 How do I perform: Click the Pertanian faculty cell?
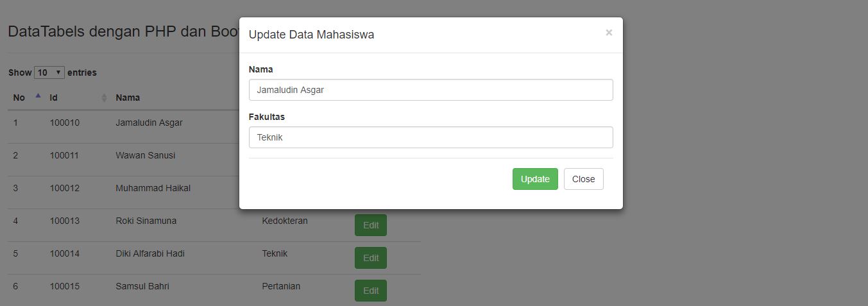coord(281,286)
